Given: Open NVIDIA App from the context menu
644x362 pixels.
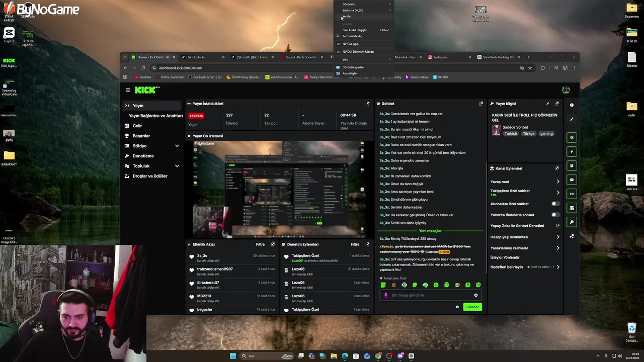Looking at the screenshot, I should [x=364, y=44].
